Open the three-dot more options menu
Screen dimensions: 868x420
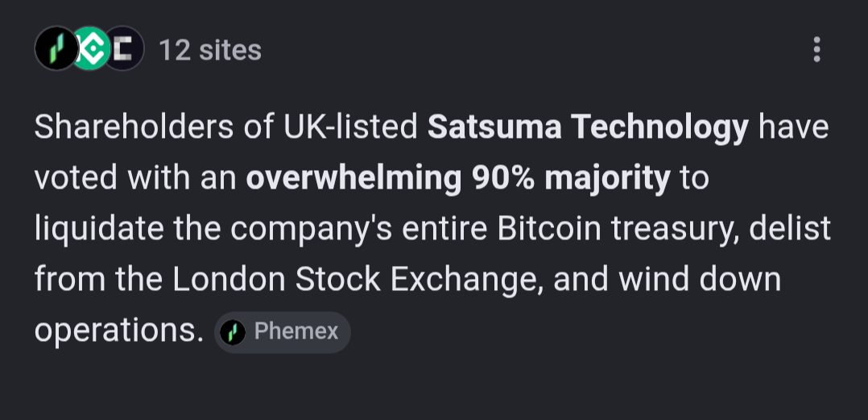[x=816, y=49]
